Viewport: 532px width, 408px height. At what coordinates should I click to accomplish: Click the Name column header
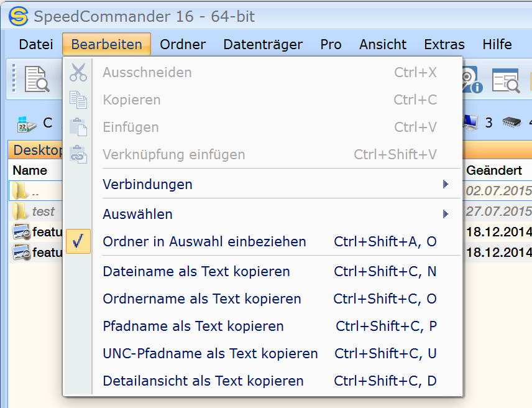(30, 170)
